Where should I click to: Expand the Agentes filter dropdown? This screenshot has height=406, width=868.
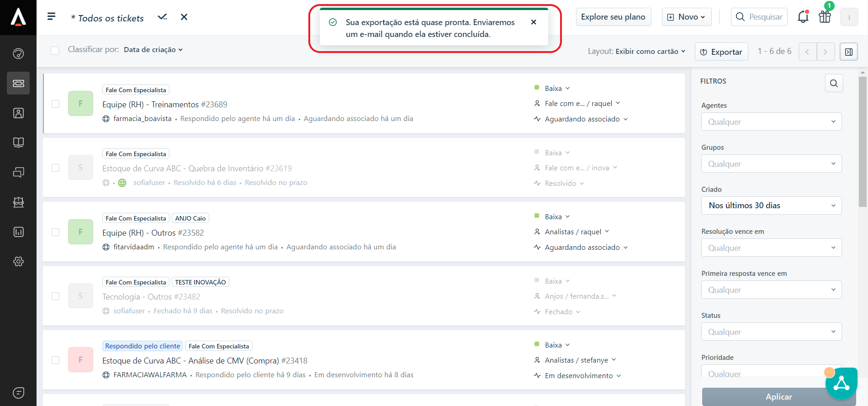(x=771, y=122)
